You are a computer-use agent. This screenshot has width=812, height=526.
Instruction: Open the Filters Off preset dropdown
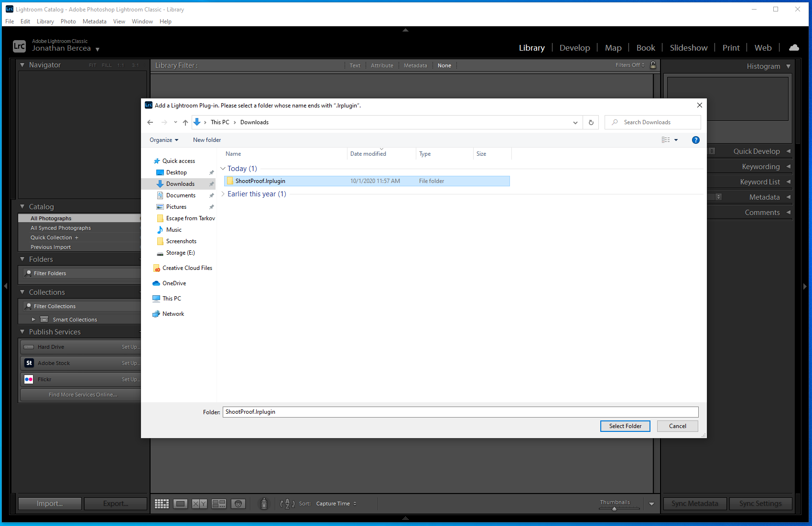630,65
